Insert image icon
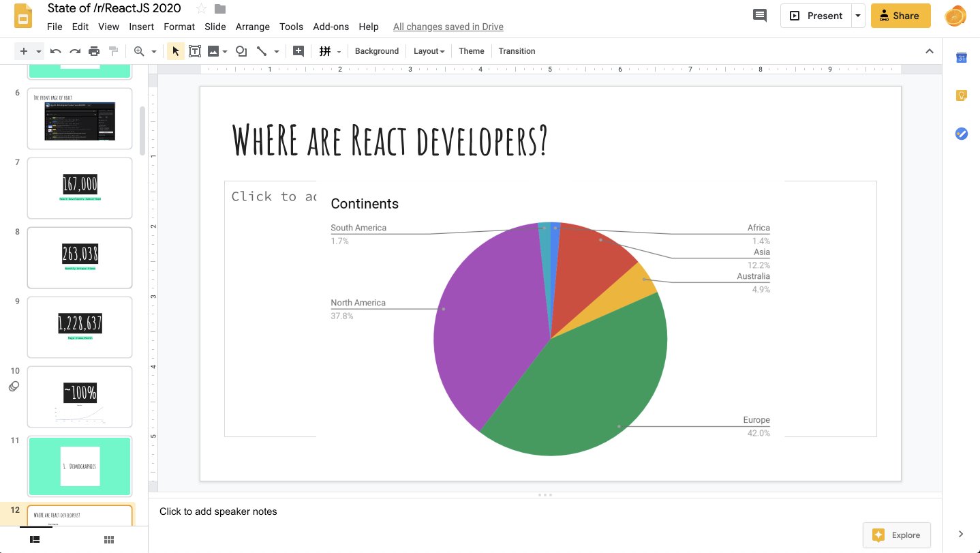Screen dimensions: 980x553 (213, 51)
